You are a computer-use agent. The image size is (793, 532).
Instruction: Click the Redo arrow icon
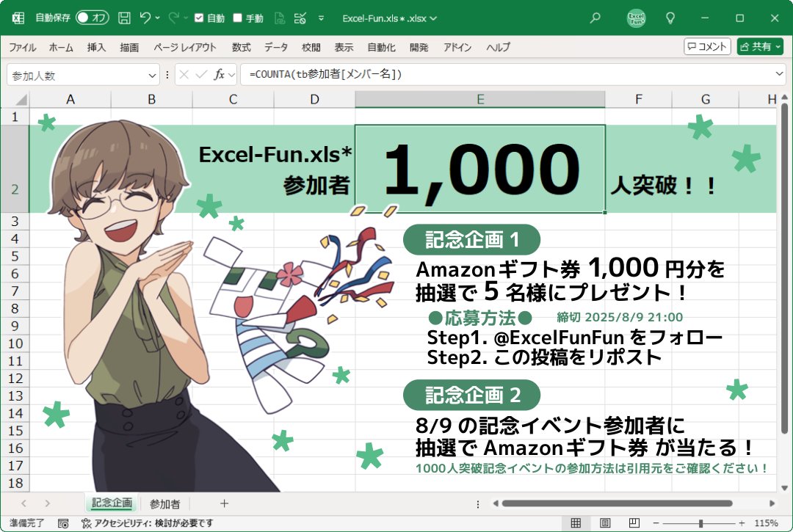173,18
